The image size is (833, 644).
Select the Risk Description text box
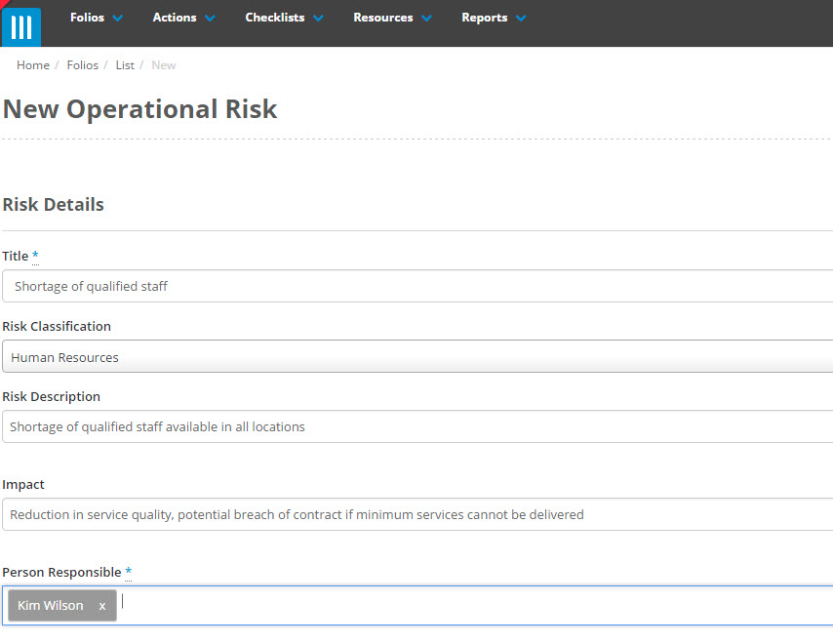point(416,426)
